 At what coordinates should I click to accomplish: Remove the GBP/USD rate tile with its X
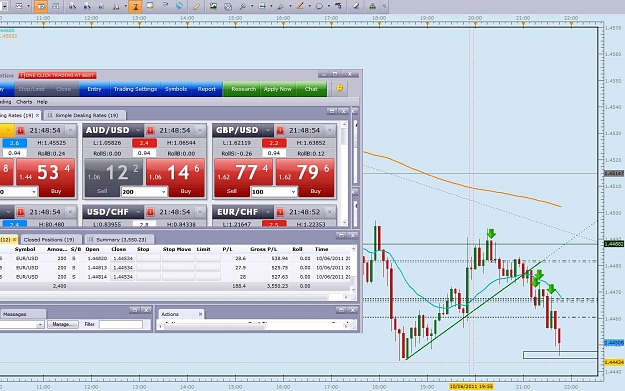(330, 130)
